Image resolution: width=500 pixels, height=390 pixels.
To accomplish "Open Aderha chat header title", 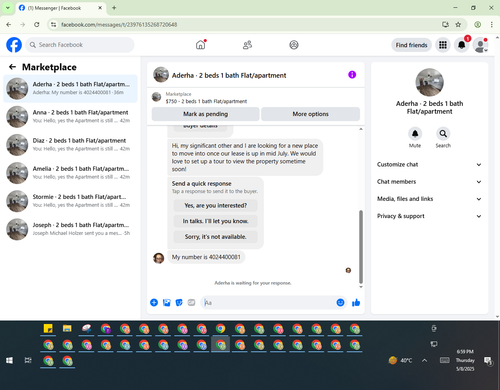I will (x=229, y=75).
